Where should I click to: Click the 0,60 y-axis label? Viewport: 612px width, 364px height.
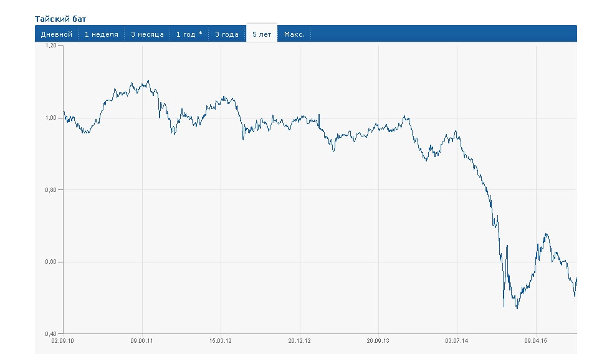click(51, 262)
